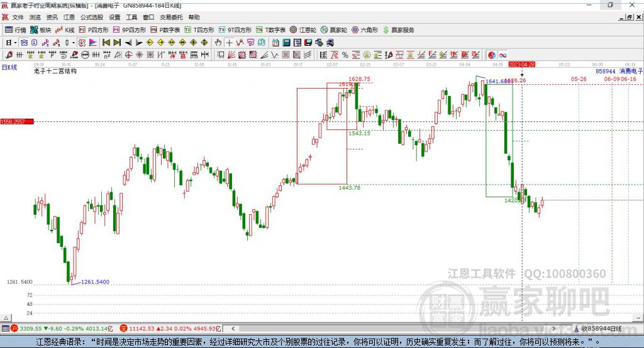Viewport: 644px width, 348px height.
Task: Open the 赢家轮 wheel tool
Action: click(x=334, y=30)
